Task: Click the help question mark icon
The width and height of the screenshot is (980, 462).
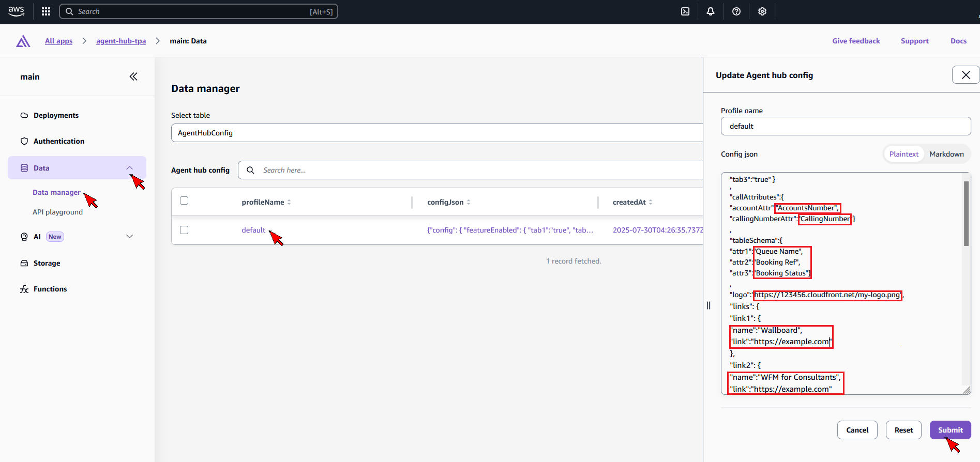Action: point(736,11)
